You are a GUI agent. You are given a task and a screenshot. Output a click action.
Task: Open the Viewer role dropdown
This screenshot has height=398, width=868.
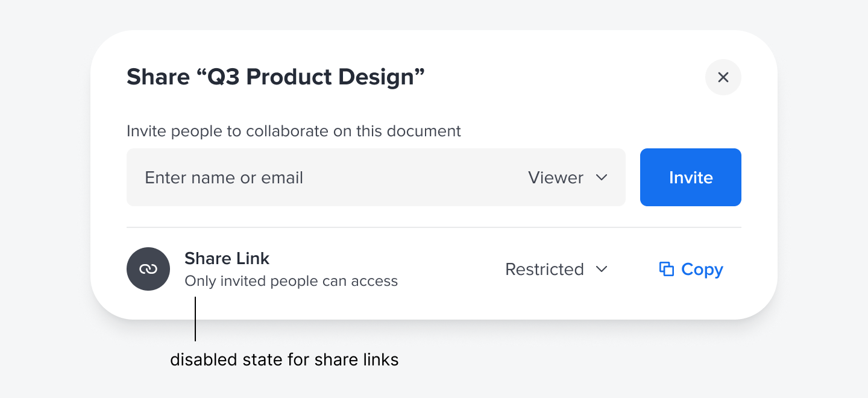(x=567, y=177)
